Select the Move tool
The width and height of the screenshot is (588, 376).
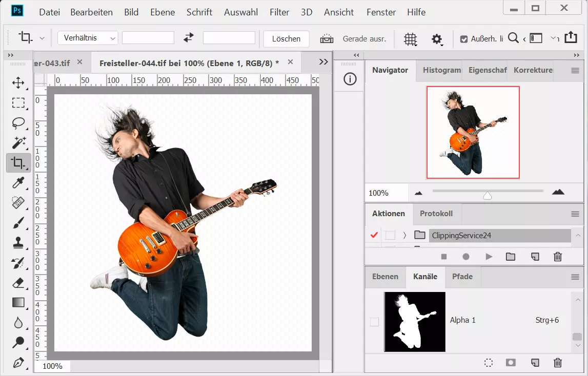(x=18, y=83)
